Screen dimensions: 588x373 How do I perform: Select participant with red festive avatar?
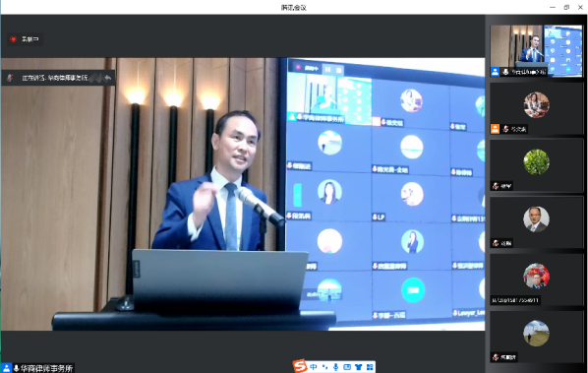pyautogui.click(x=536, y=280)
